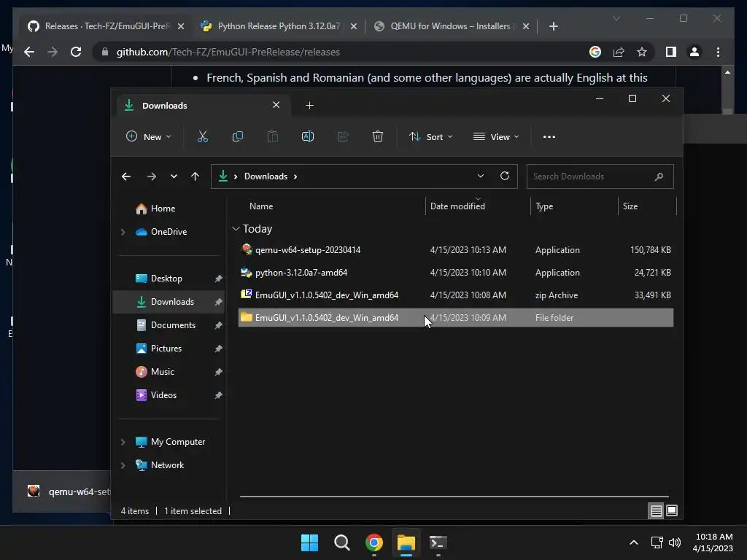Open Chrome three-dot menu
The height and width of the screenshot is (560, 747).
pos(718,52)
